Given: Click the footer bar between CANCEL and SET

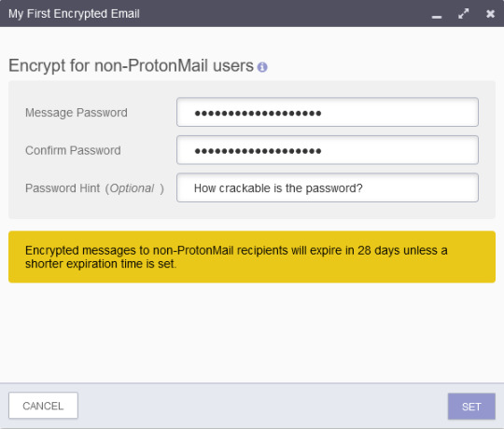Looking at the screenshot, I should tap(262, 406).
